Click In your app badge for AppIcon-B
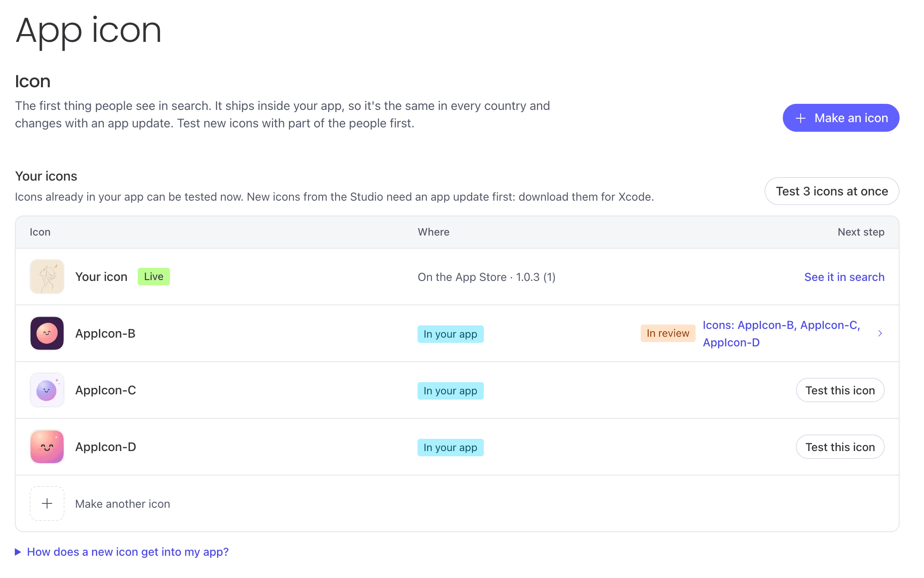924x578 pixels. [450, 334]
